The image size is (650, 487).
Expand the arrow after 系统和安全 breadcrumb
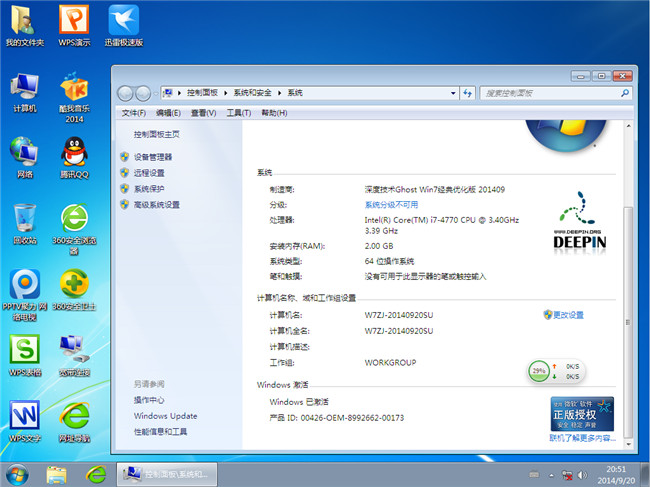[280, 92]
